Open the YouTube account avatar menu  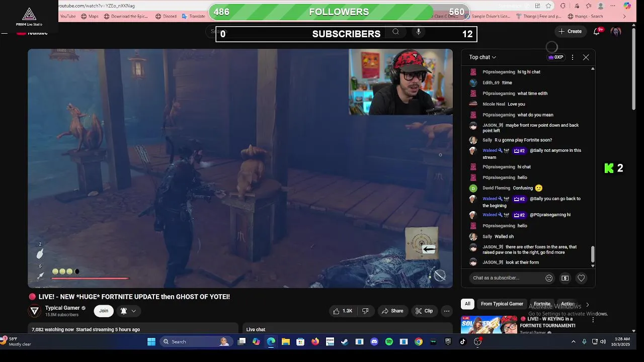click(616, 31)
